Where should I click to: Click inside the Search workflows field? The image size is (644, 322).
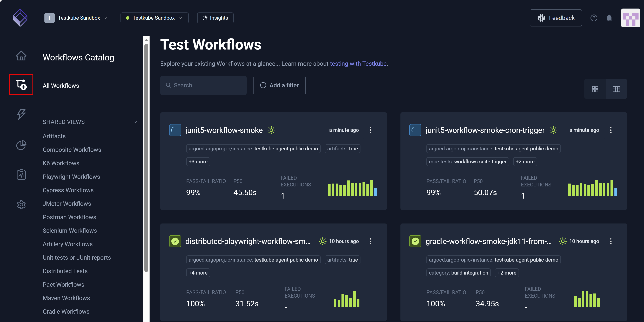[x=203, y=85]
